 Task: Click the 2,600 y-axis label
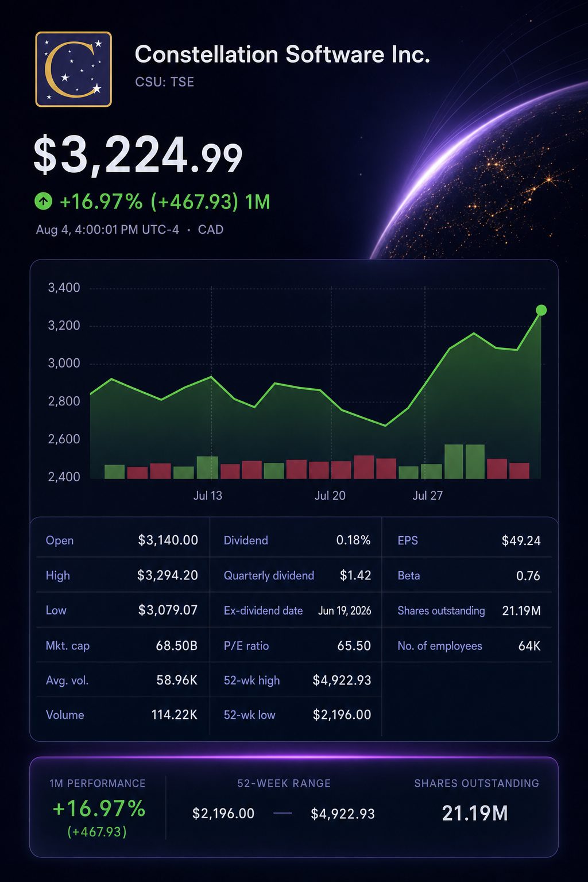pyautogui.click(x=64, y=439)
